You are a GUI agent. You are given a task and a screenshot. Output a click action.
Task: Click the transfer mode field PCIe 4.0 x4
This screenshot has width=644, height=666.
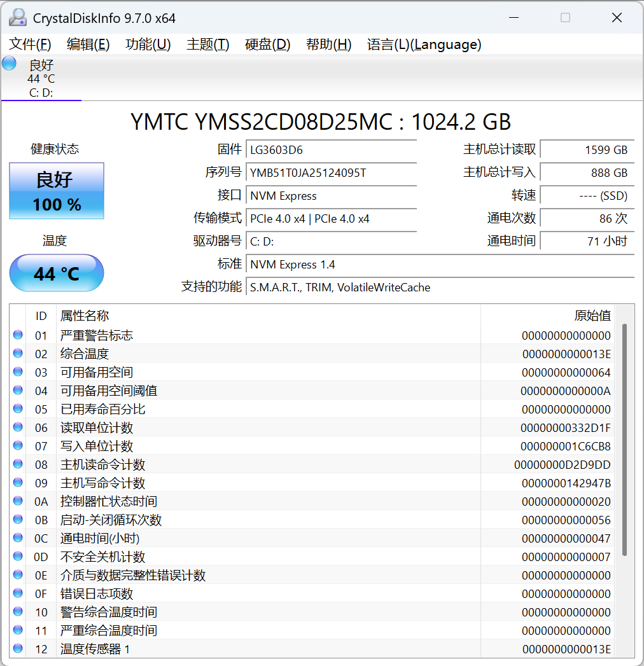[332, 219]
